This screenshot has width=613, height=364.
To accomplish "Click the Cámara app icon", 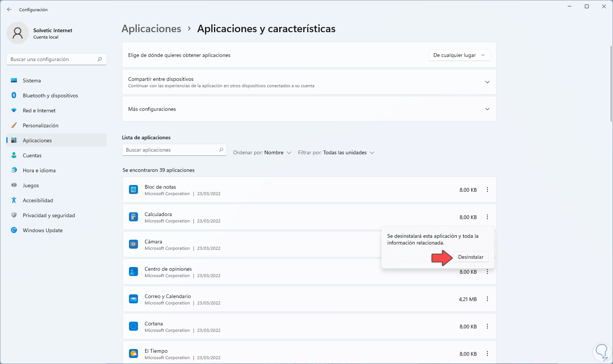I will 133,245.
